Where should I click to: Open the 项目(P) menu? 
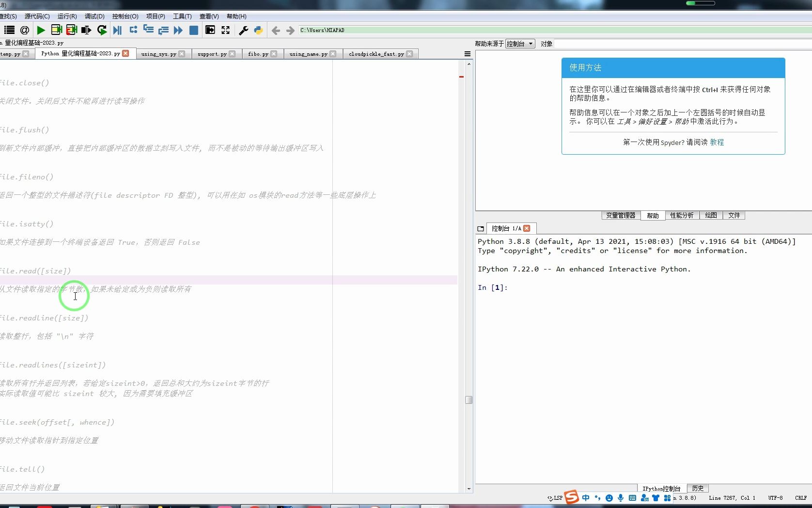coord(156,16)
